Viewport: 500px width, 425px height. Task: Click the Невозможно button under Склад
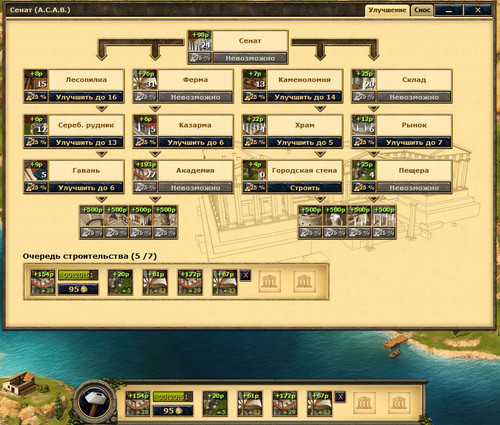414,97
